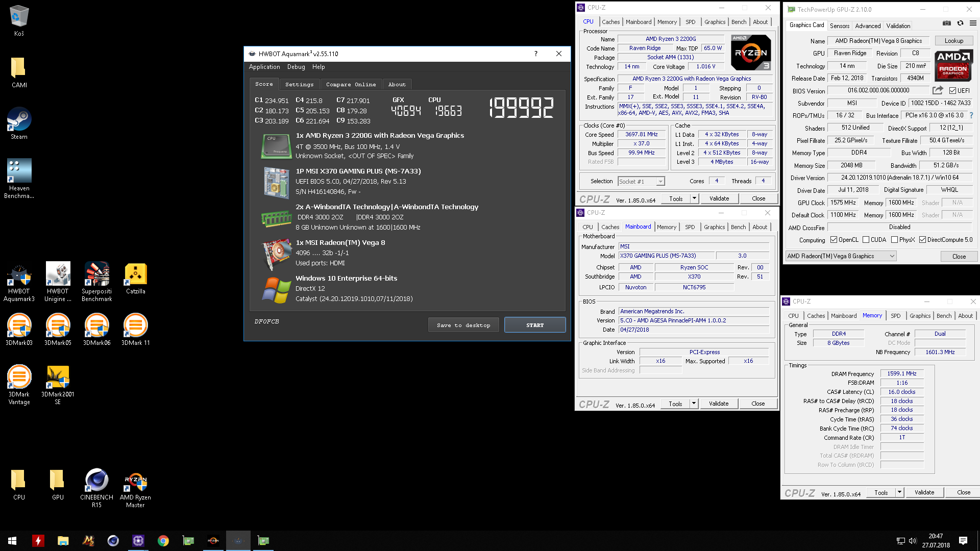Click START button in Aquamark
Viewport: 980px width, 551px height.
[x=535, y=325]
